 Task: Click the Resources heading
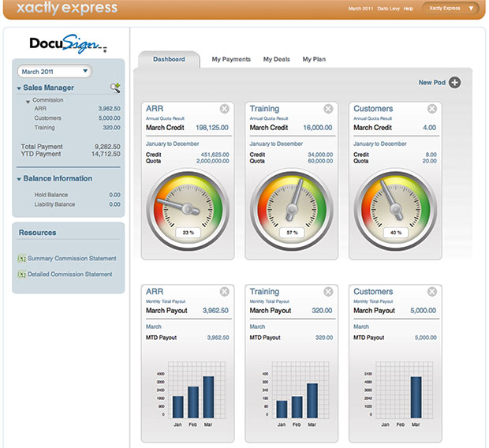pyautogui.click(x=37, y=233)
